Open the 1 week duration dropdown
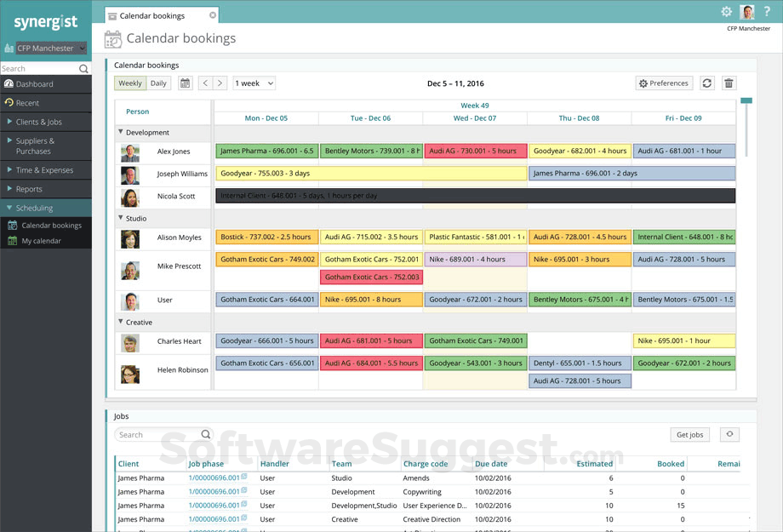The height and width of the screenshot is (532, 783). (251, 83)
